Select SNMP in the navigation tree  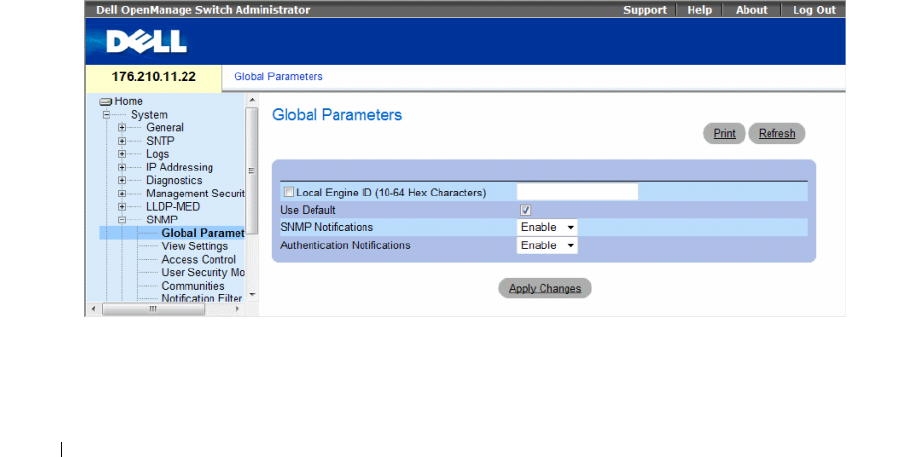click(x=162, y=220)
